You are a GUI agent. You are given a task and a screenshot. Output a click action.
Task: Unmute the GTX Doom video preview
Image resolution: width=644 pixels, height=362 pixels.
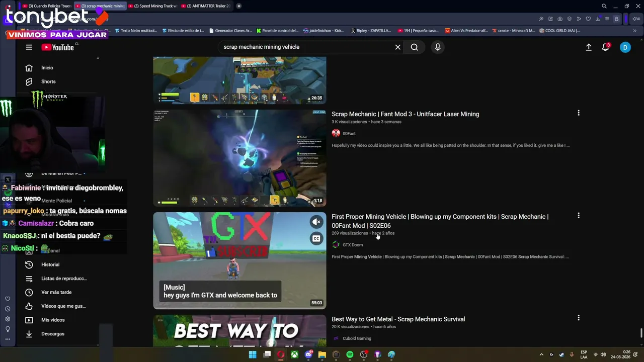(x=316, y=222)
